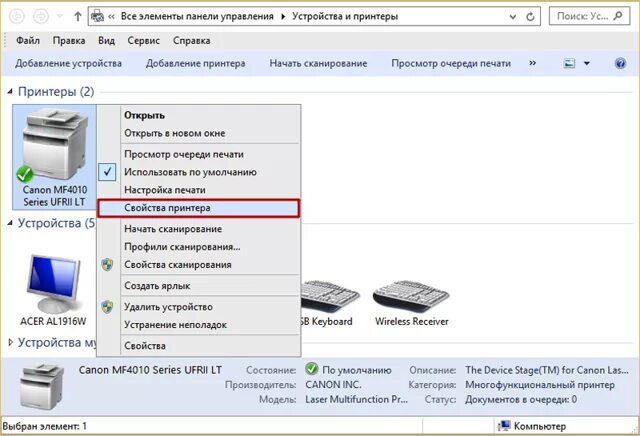Viewport: 640px width, 436px height.
Task: Click Компьютер in the status bar
Action: (x=532, y=426)
